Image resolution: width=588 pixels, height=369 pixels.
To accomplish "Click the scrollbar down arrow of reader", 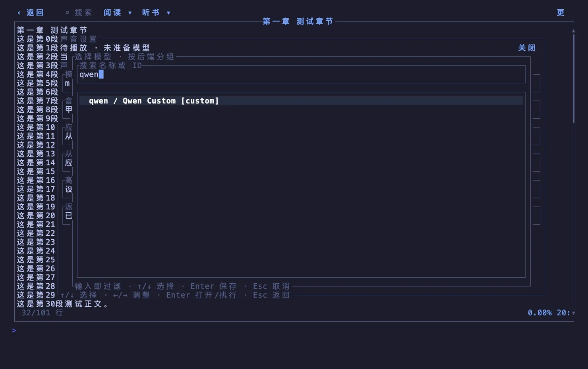I will (573, 313).
